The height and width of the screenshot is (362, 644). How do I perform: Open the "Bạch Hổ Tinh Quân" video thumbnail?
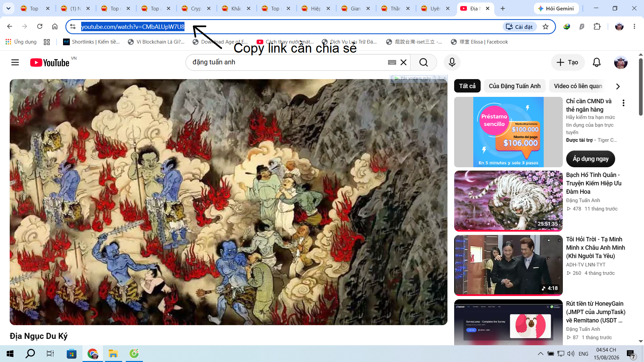coord(508,201)
